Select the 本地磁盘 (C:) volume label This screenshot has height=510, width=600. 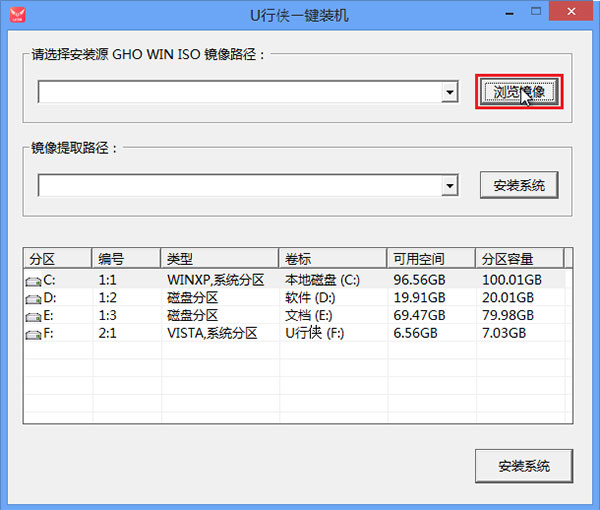click(322, 280)
